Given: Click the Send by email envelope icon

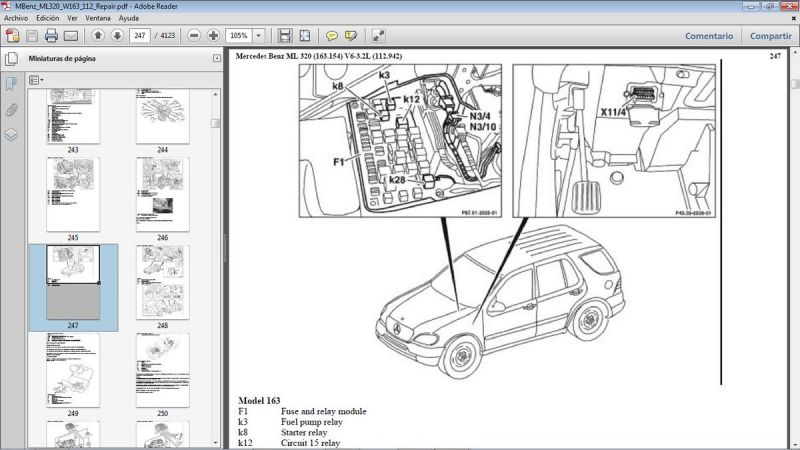Looking at the screenshot, I should (71, 36).
